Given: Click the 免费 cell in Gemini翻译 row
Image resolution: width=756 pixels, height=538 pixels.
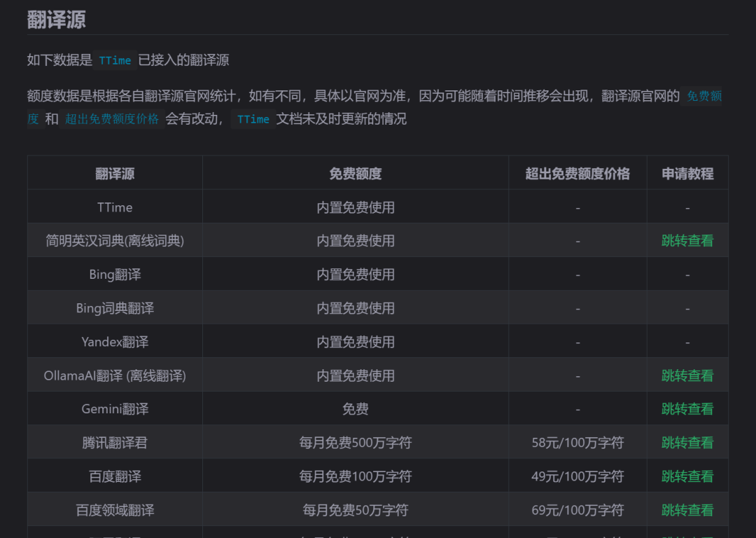Looking at the screenshot, I should [356, 408].
